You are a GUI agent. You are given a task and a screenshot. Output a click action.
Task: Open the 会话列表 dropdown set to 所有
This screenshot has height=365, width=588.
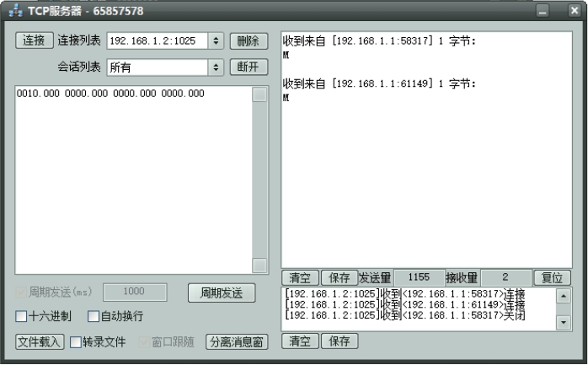pos(165,67)
